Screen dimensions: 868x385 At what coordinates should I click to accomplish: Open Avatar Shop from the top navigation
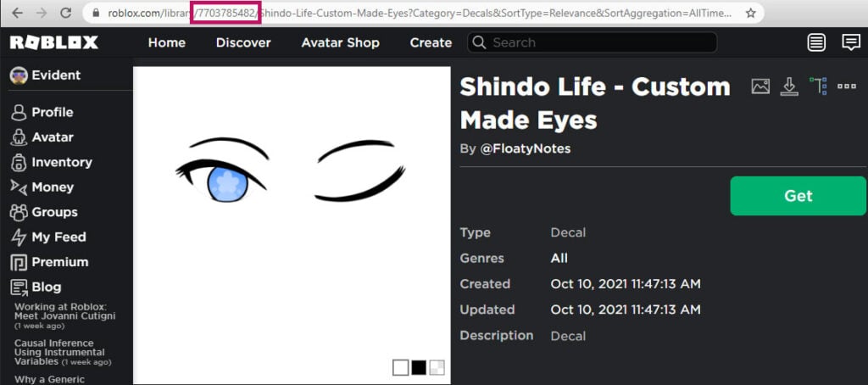tap(340, 42)
